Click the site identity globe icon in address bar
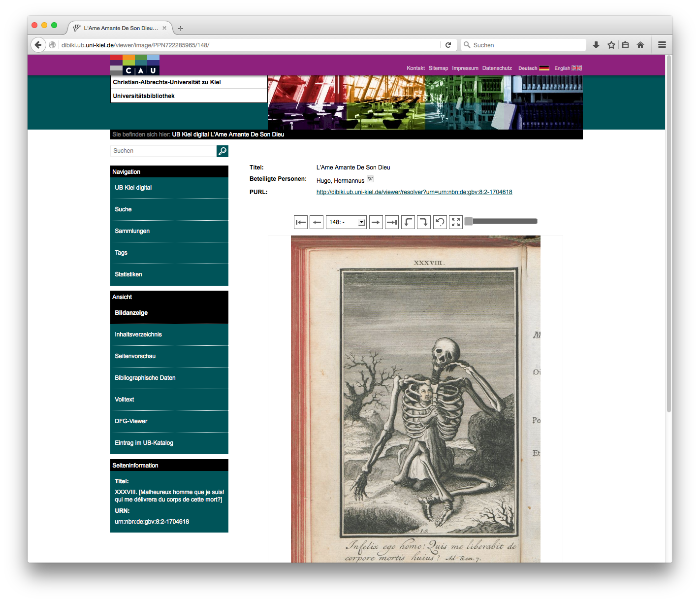Viewport: 700px width, 602px height. coord(52,45)
